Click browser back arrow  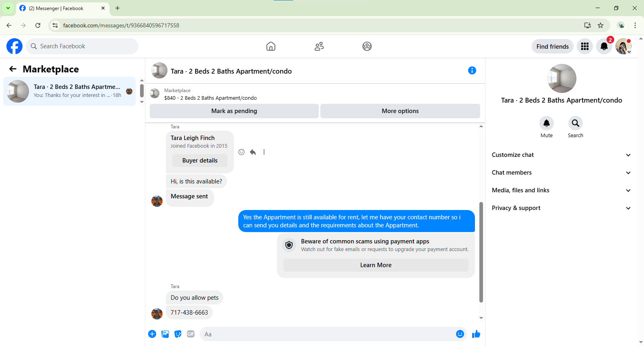tap(9, 25)
